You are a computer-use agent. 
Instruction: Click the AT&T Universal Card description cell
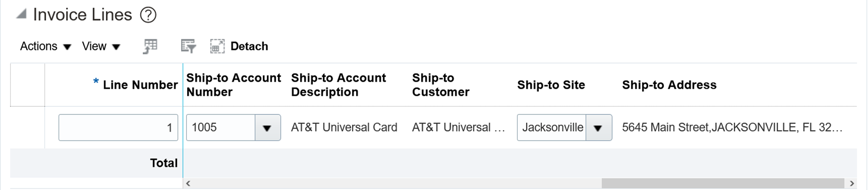(344, 128)
